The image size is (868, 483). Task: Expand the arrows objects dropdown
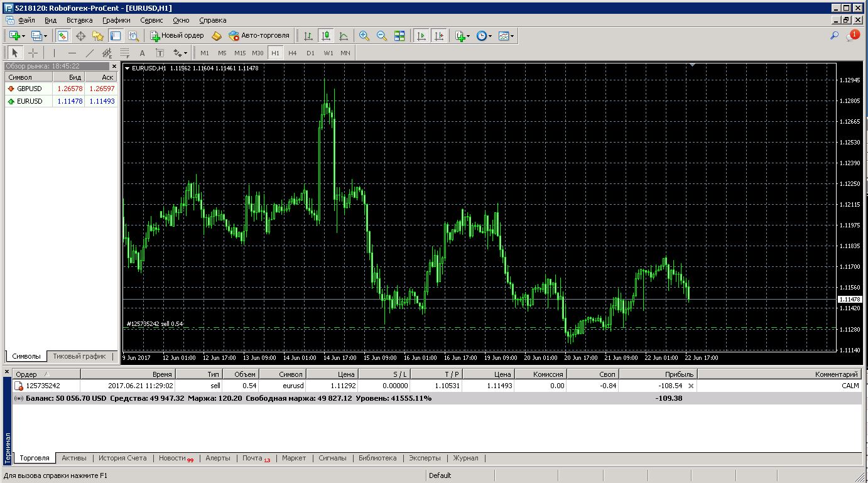click(x=185, y=53)
